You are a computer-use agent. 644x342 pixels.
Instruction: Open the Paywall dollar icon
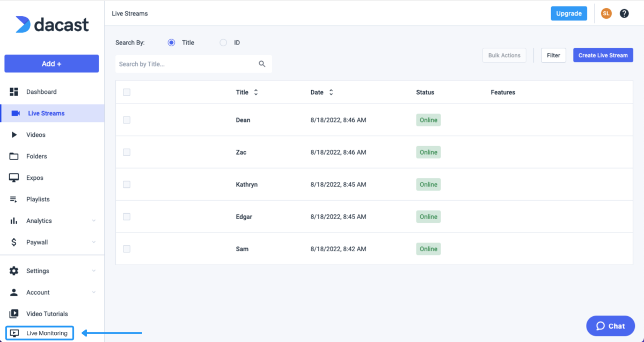[14, 242]
